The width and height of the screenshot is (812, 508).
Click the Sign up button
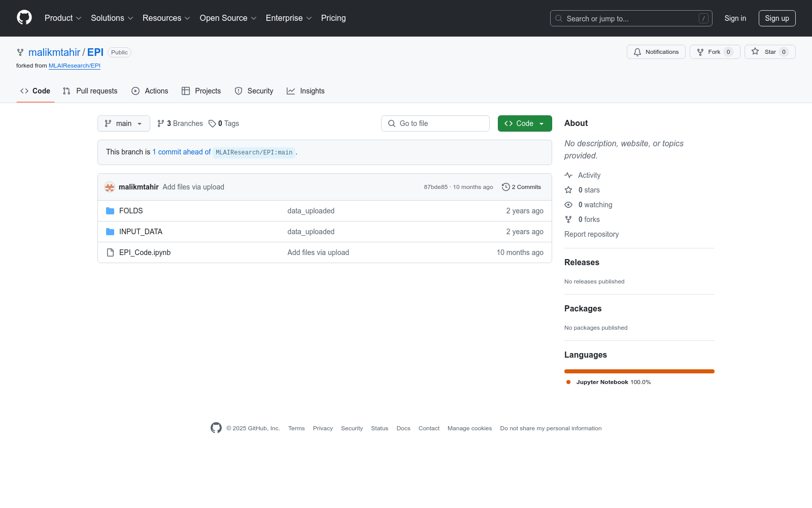coord(777,18)
